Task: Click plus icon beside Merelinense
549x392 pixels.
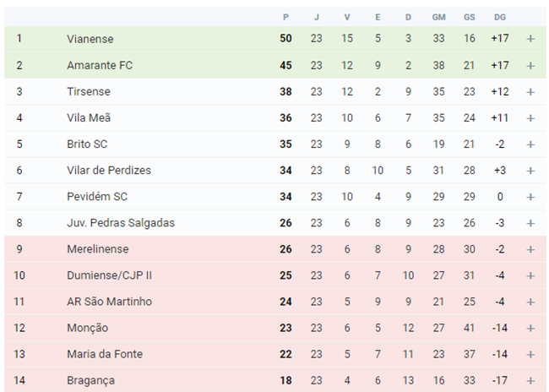Action: coord(530,249)
